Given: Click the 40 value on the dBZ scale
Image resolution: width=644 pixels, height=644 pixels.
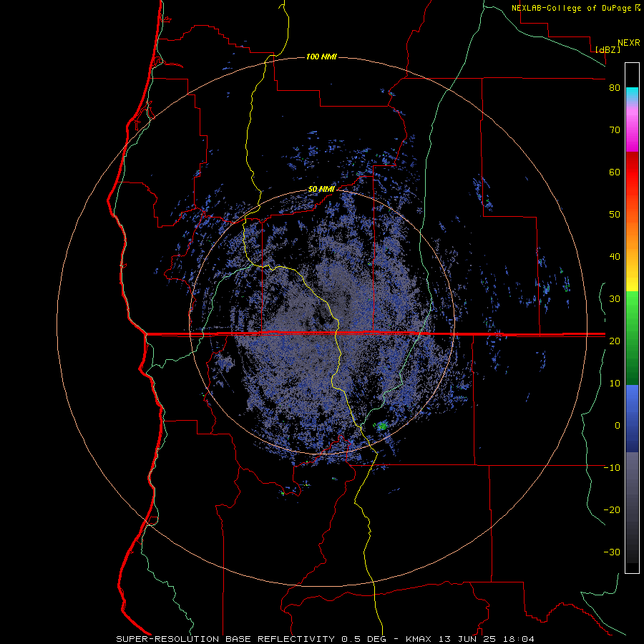Looking at the screenshot, I should [615, 257].
